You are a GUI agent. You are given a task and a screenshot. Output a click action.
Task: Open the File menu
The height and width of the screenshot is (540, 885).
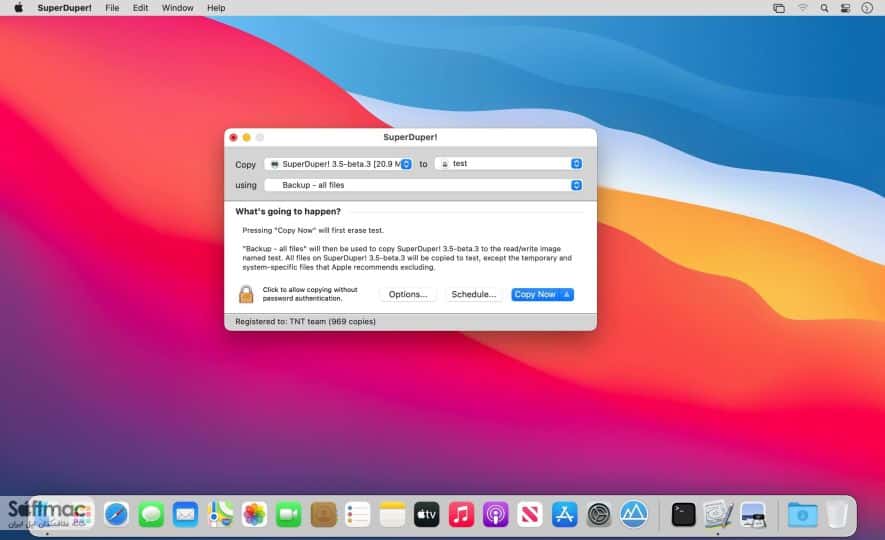coord(112,8)
